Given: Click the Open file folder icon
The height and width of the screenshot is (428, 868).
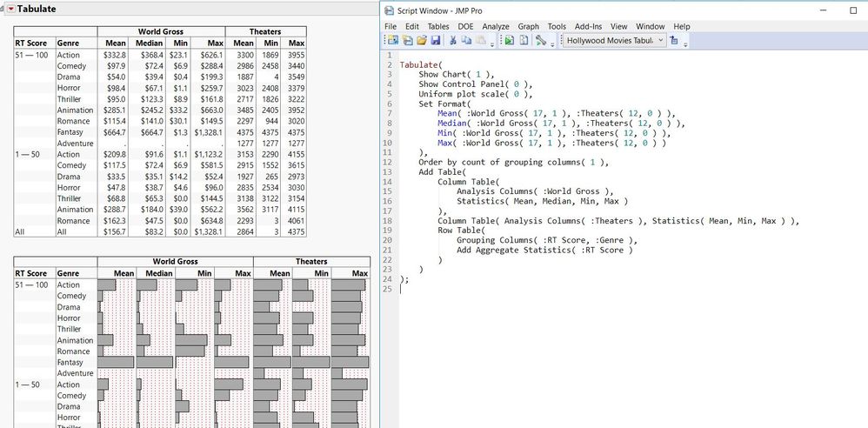Looking at the screenshot, I should [x=420, y=41].
